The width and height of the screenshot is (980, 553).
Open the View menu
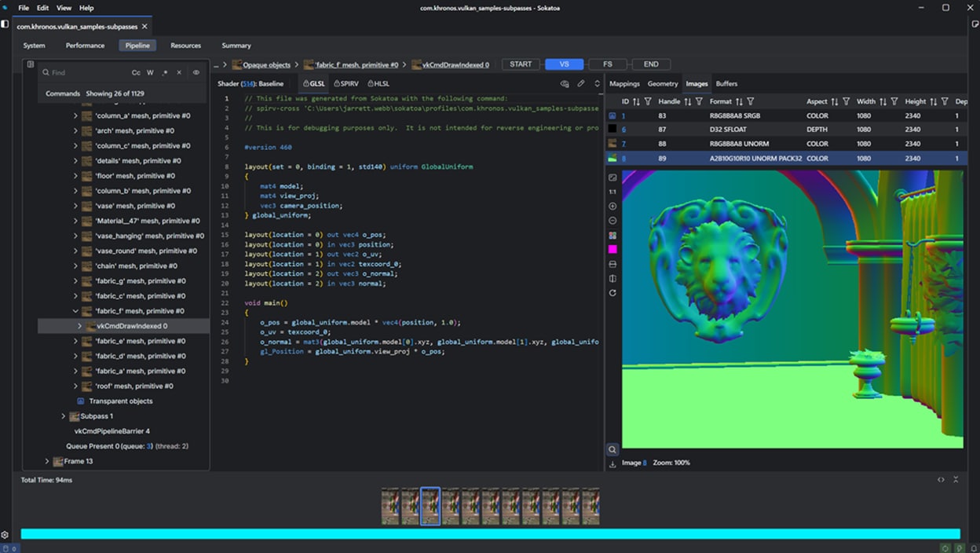pyautogui.click(x=63, y=8)
